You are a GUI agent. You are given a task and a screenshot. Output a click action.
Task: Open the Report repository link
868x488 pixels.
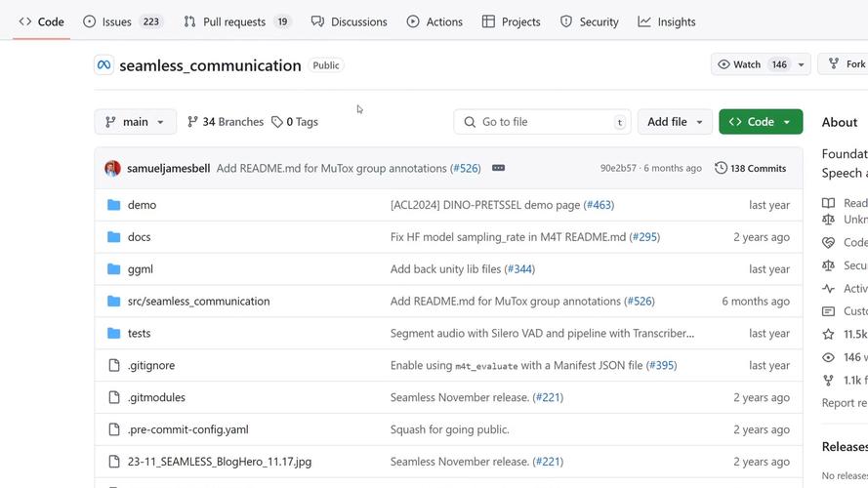pyautogui.click(x=845, y=403)
